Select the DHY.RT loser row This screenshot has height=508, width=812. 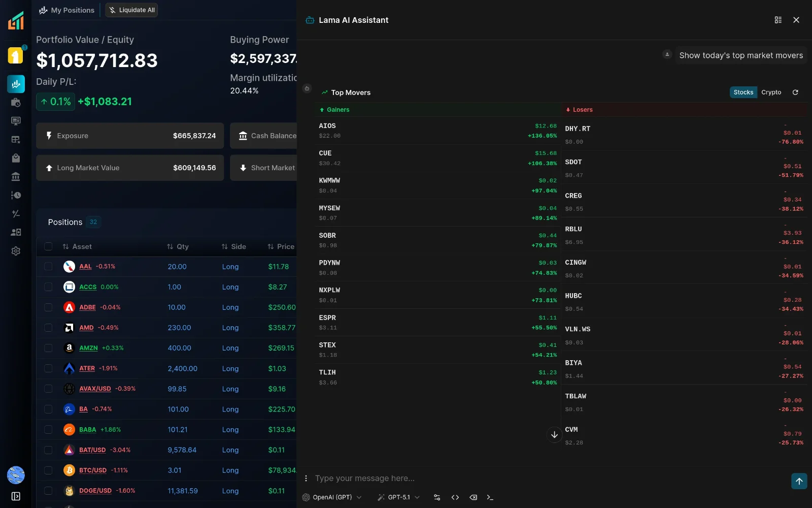tap(684, 134)
